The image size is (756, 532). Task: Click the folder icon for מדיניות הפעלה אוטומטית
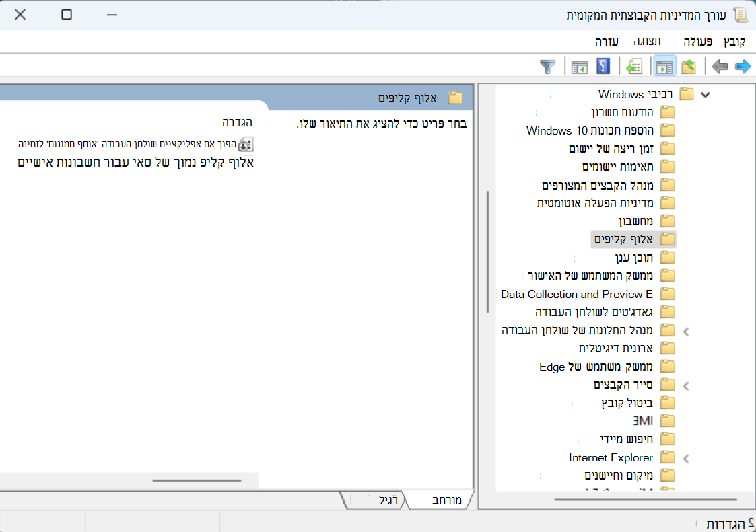coord(667,203)
